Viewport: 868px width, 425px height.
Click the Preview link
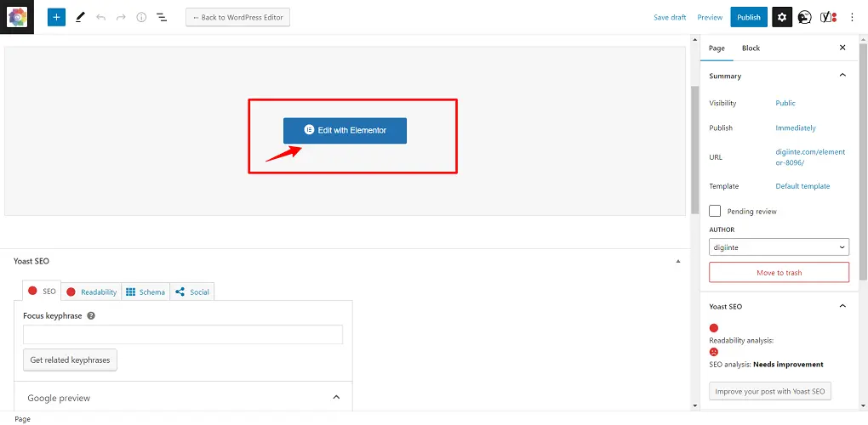[x=711, y=17]
